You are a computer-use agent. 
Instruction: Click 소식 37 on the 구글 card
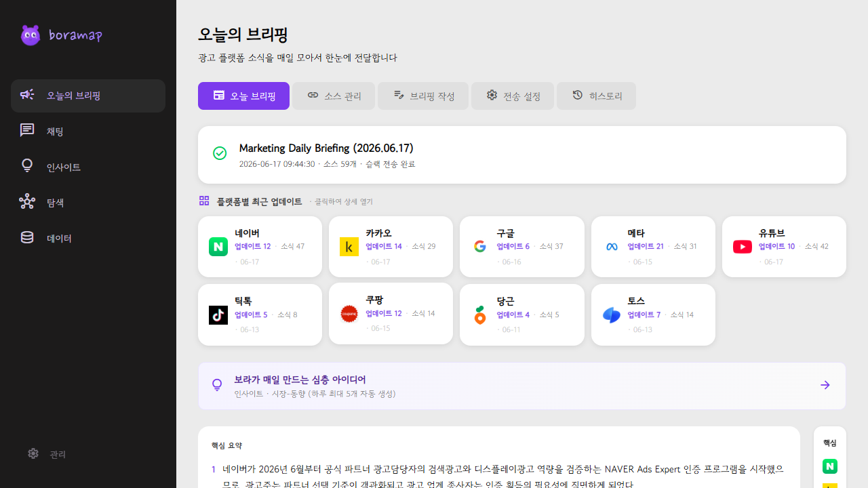551,247
